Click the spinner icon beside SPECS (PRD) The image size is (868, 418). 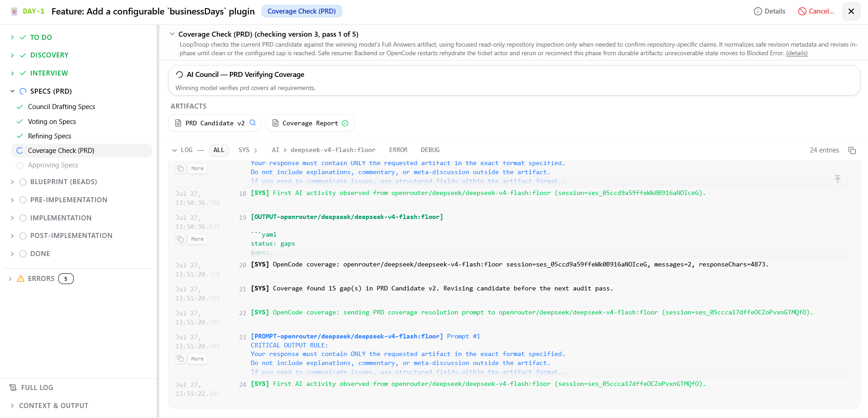coord(23,91)
